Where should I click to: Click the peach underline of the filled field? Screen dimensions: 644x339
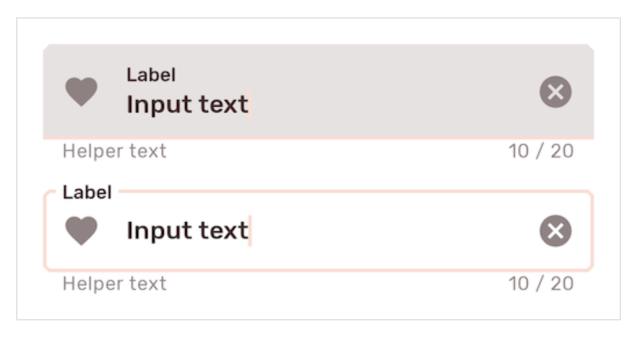point(319,139)
